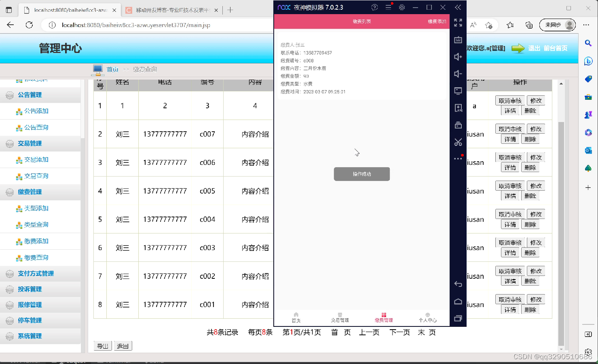Open browser favorites star list
The image size is (598, 364).
510,25
